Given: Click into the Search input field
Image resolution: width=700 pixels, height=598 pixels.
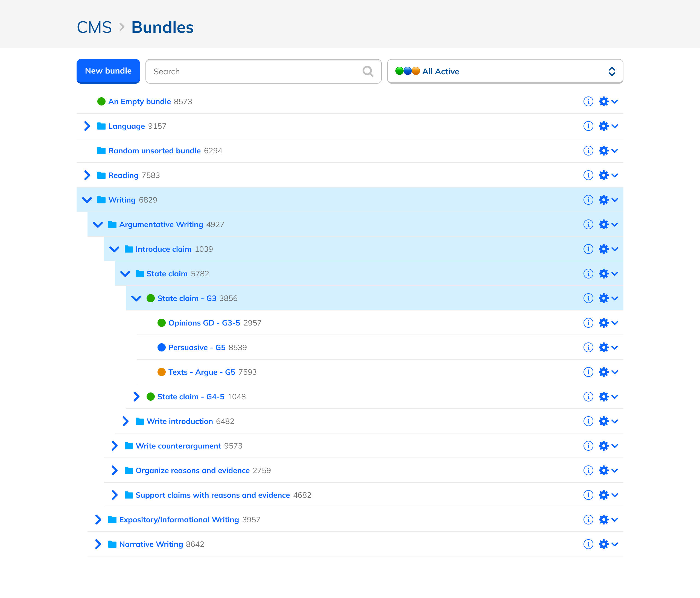Looking at the screenshot, I should click(x=253, y=71).
